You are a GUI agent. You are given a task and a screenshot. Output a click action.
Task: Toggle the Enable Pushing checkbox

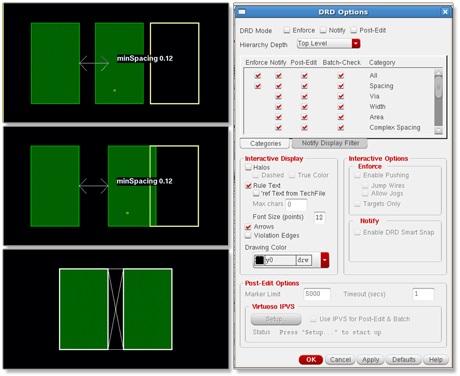coord(358,175)
